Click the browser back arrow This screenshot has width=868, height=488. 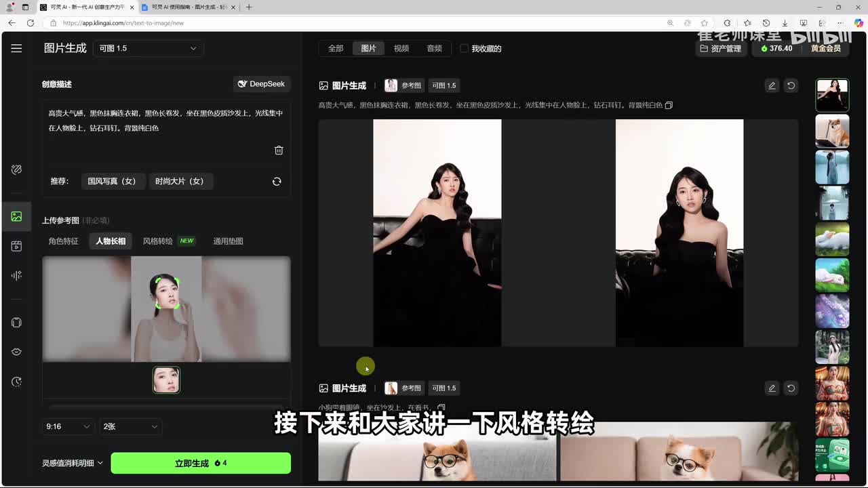12,22
